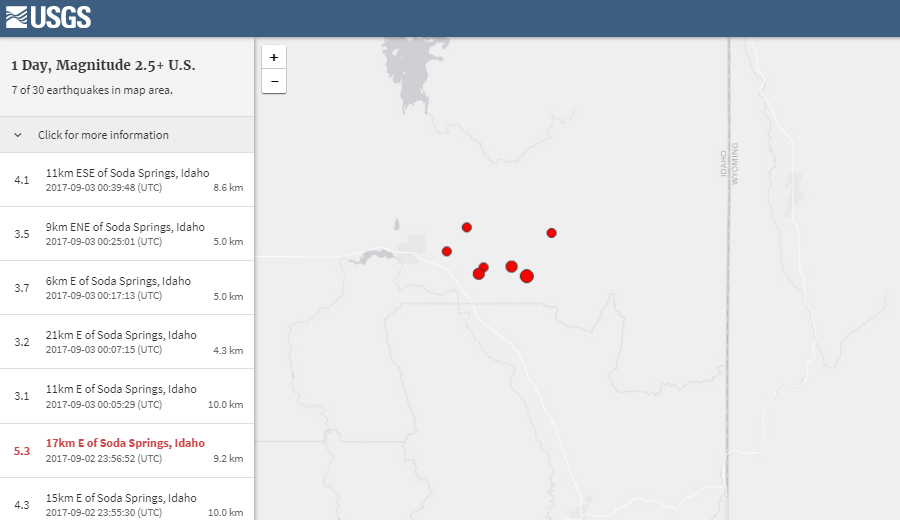This screenshot has width=900, height=520.
Task: Zoom out the map with minus button
Action: click(x=274, y=82)
